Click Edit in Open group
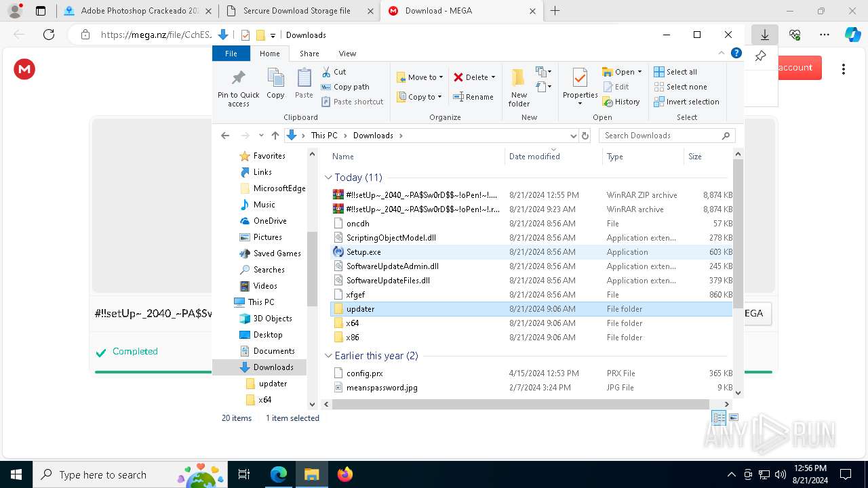The width and height of the screenshot is (868, 488). [x=615, y=87]
